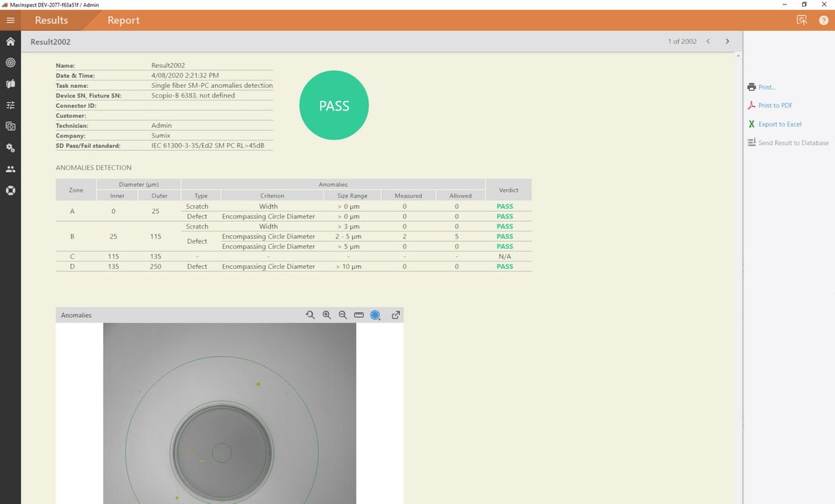
Task: Click the N/A verdict for zone C
Action: [505, 256]
